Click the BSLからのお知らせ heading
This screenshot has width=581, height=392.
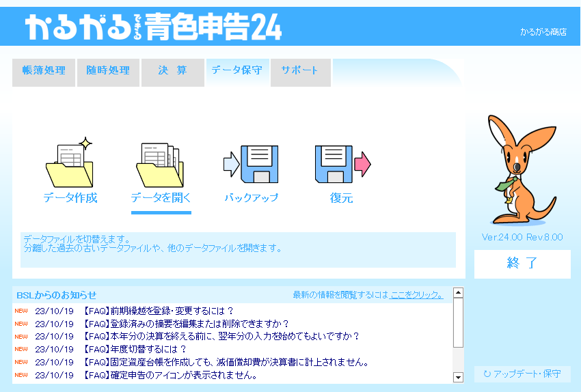pyautogui.click(x=56, y=295)
